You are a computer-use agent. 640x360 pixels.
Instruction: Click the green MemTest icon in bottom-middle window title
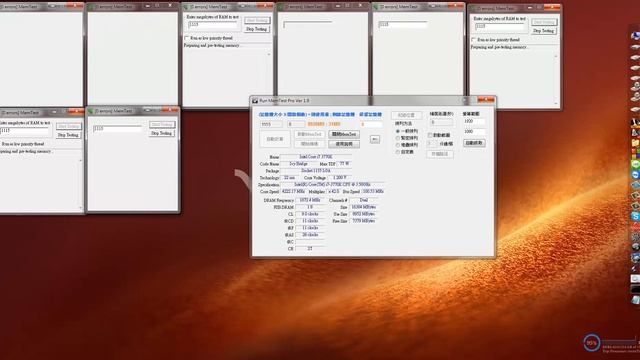pyautogui.click(x=91, y=111)
